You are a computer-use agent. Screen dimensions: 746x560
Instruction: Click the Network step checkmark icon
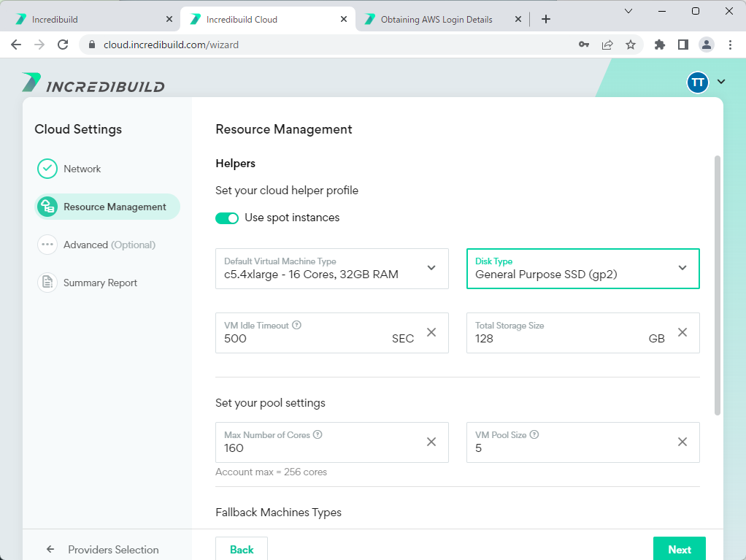pyautogui.click(x=47, y=169)
